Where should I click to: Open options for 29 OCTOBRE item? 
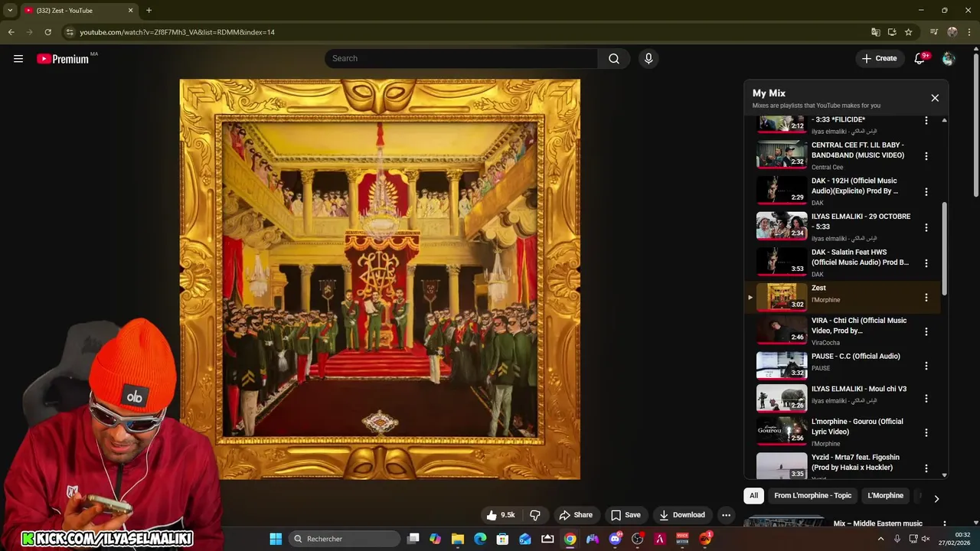(x=926, y=227)
